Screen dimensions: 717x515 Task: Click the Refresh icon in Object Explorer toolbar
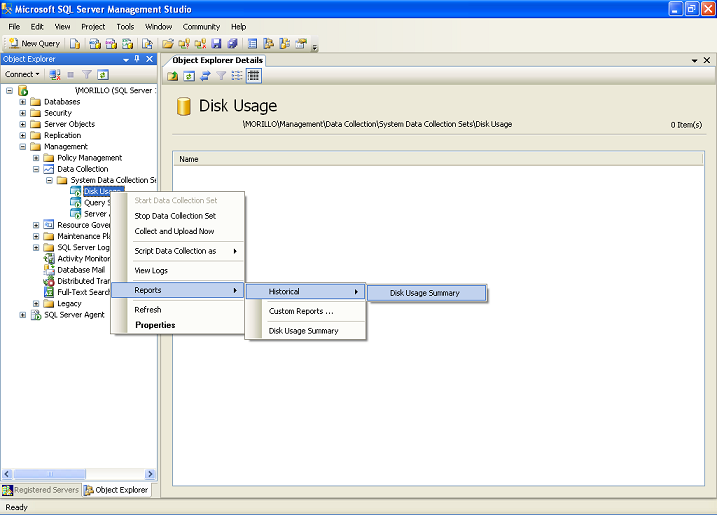click(x=103, y=74)
